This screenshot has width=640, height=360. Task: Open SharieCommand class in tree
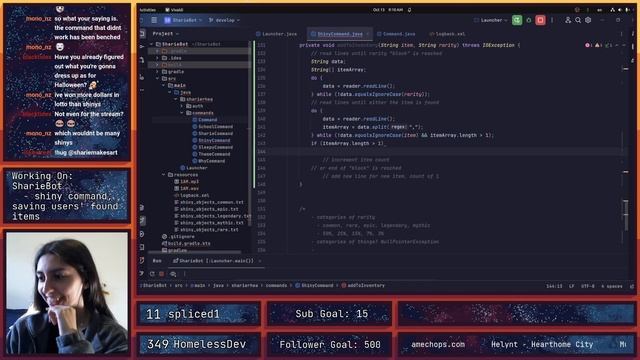point(212,134)
